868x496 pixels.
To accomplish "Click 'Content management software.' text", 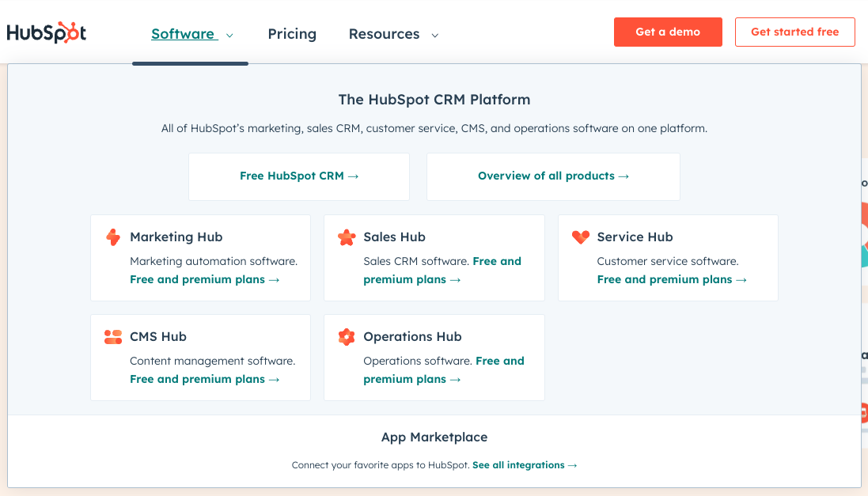I will click(x=213, y=361).
